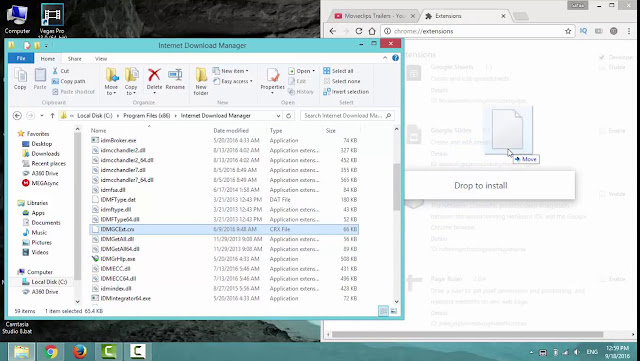This screenshot has width=640, height=361.
Task: Click the Chrome home button
Action: click(x=372, y=31)
